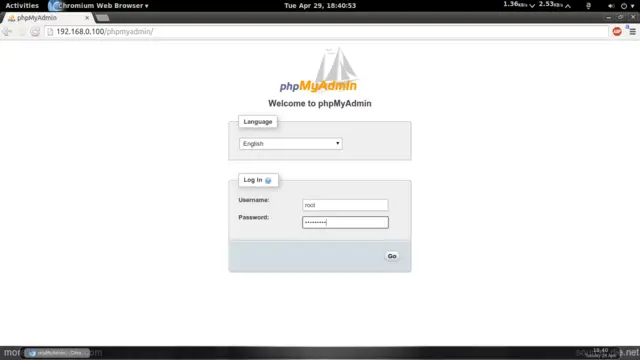Click the network speed indicator
640x360 pixels.
coord(537,5)
